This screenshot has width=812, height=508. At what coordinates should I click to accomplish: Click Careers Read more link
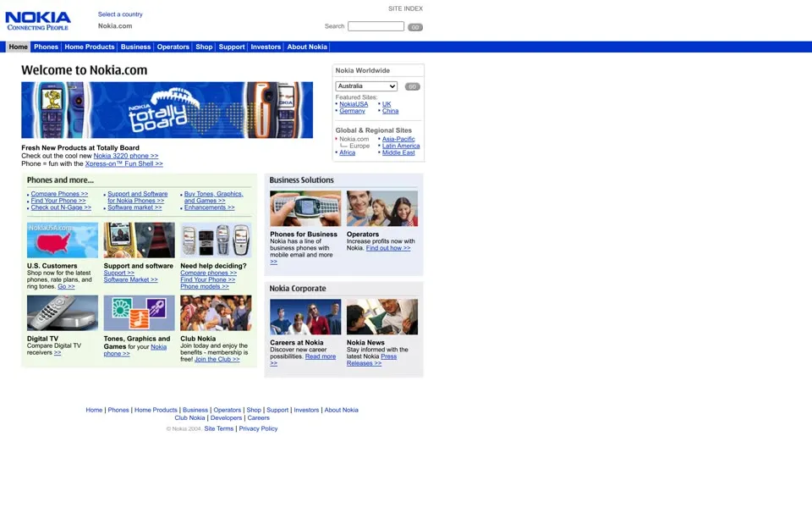pyautogui.click(x=321, y=356)
